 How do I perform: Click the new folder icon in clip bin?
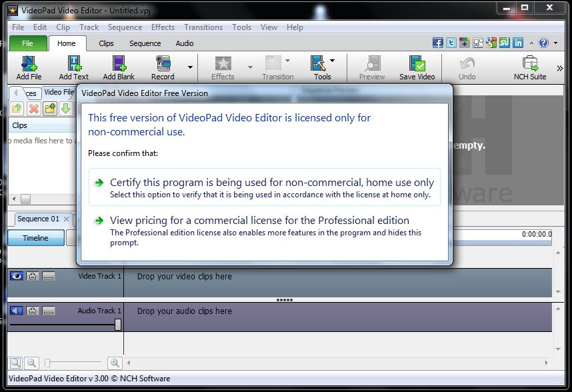(x=50, y=108)
